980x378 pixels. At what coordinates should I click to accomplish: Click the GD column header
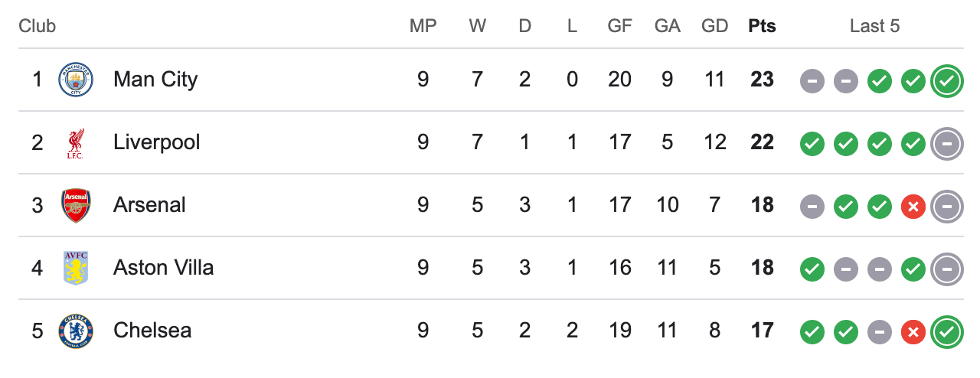714,26
